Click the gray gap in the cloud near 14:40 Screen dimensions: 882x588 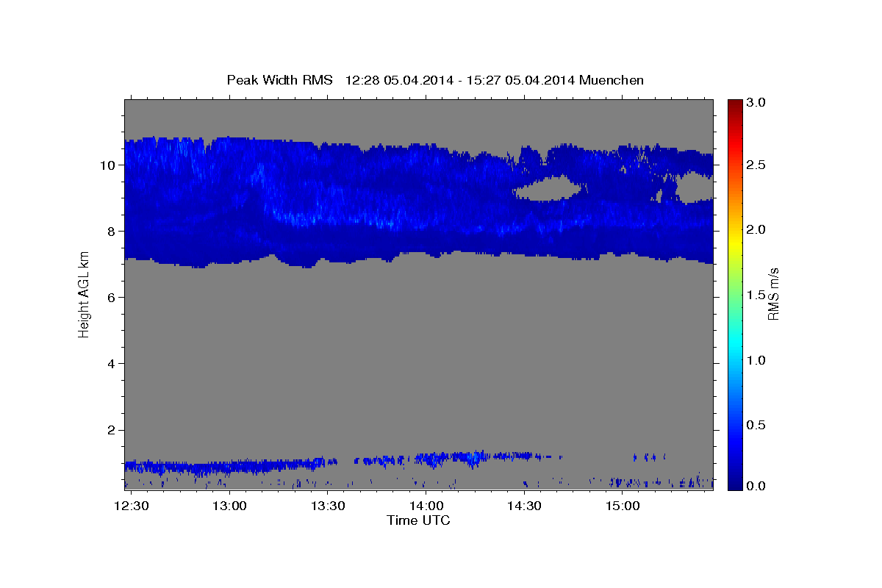tap(548, 189)
